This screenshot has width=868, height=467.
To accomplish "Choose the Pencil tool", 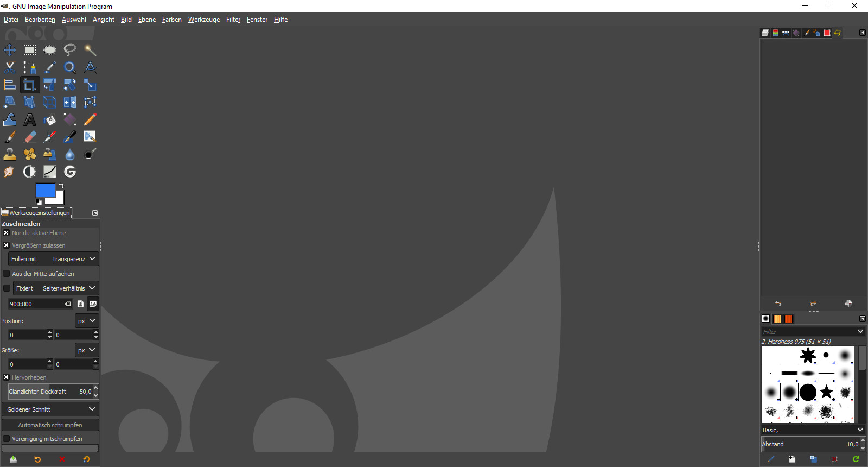I will (90, 119).
